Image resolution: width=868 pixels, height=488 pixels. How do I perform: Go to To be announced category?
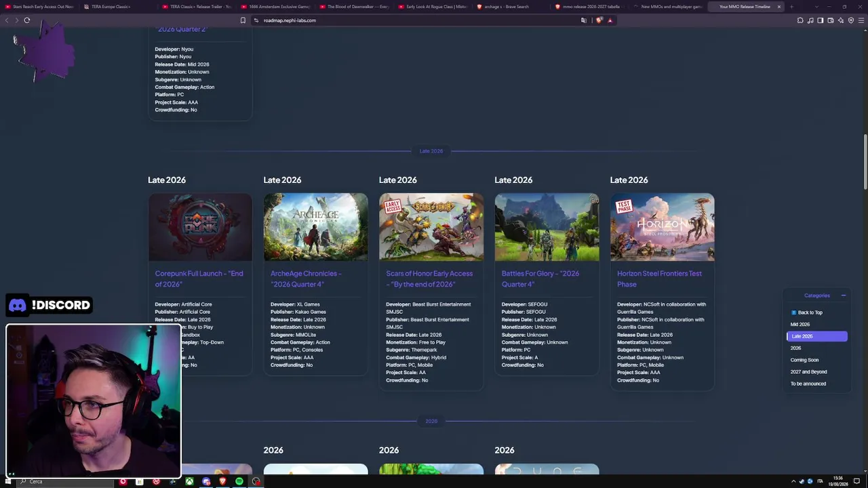tap(808, 384)
